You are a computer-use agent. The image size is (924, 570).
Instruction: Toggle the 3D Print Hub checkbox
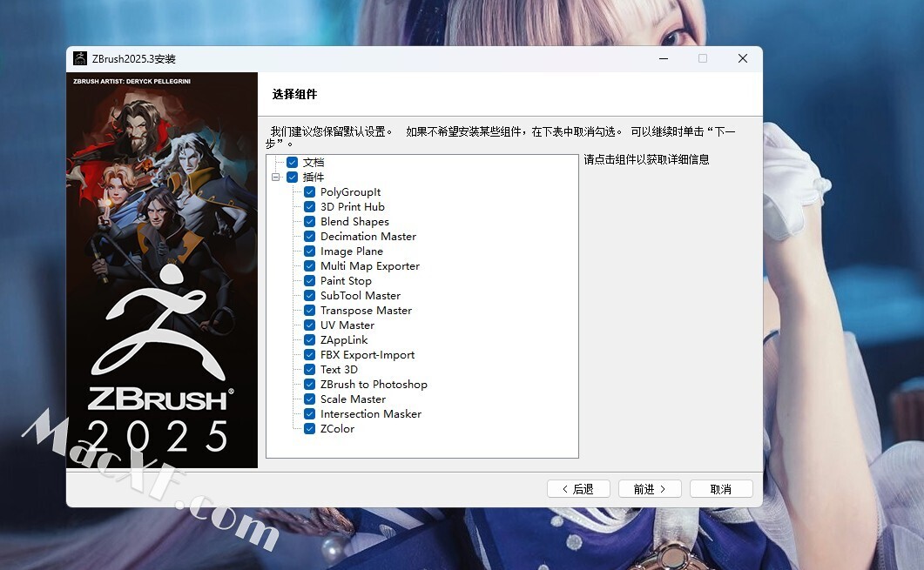pos(309,207)
